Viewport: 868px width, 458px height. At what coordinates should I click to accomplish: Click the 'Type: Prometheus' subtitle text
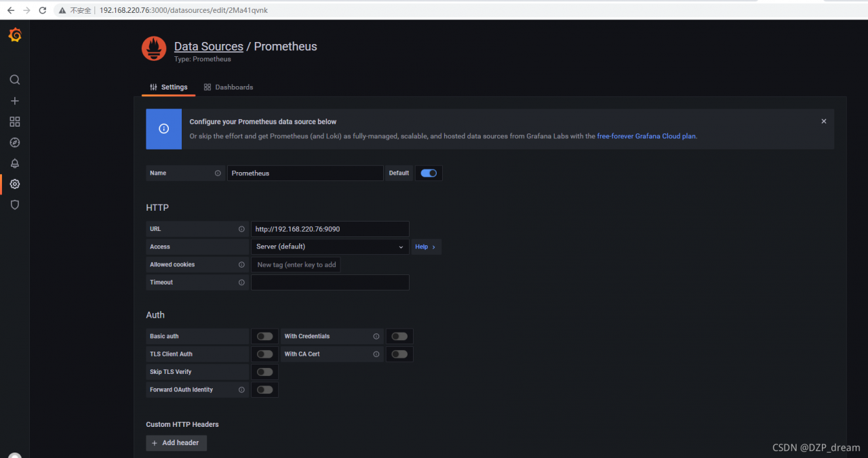[203, 60]
